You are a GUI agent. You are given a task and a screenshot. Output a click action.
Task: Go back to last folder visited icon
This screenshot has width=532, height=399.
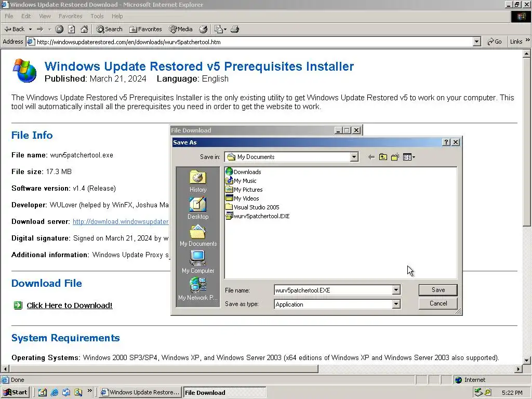click(371, 157)
